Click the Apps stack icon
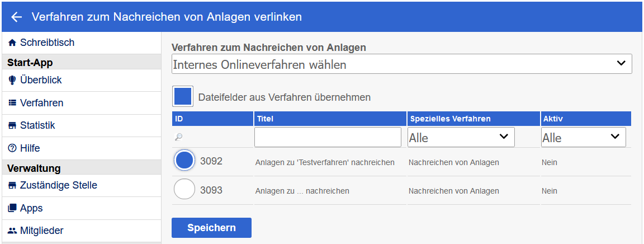Viewport: 644px width, 244px height. pos(12,208)
